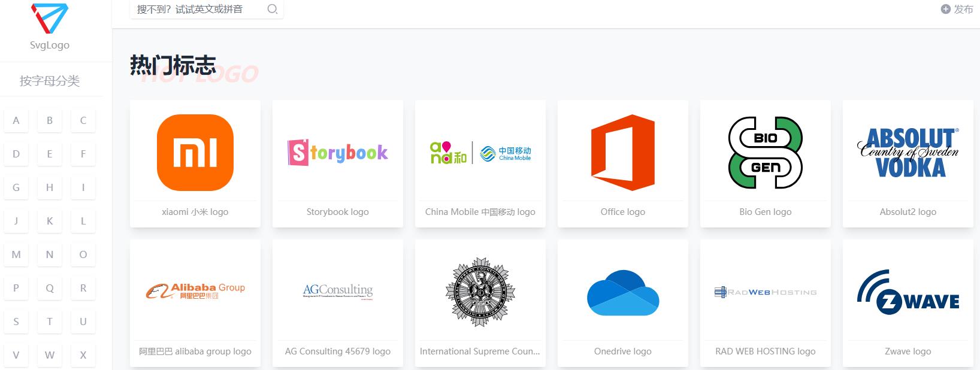Open the orange Office logo image
The width and height of the screenshot is (980, 370).
point(623,153)
